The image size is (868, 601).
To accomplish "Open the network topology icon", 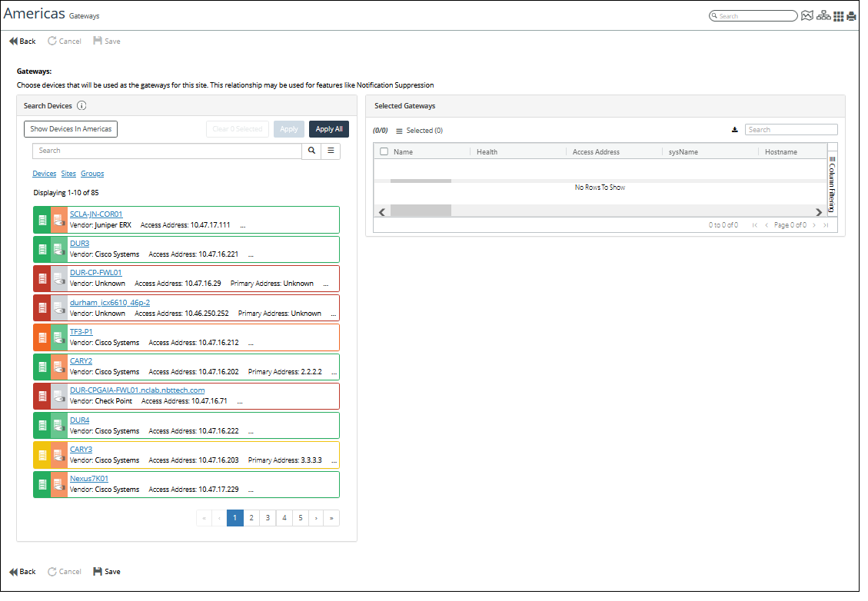I will pos(823,16).
